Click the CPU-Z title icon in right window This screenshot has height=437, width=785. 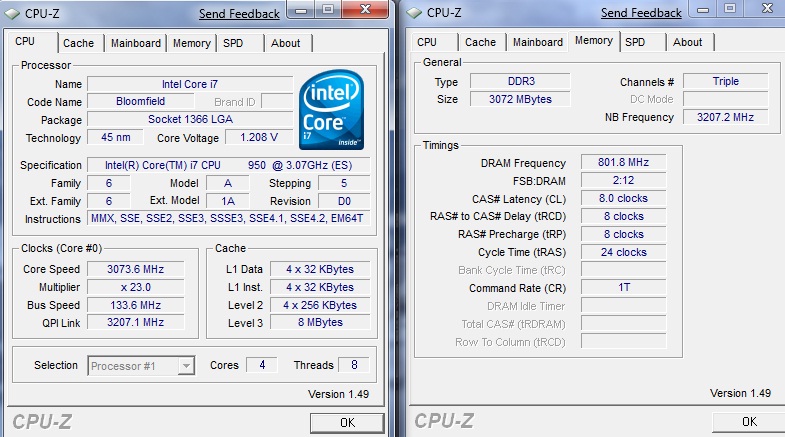coord(414,13)
